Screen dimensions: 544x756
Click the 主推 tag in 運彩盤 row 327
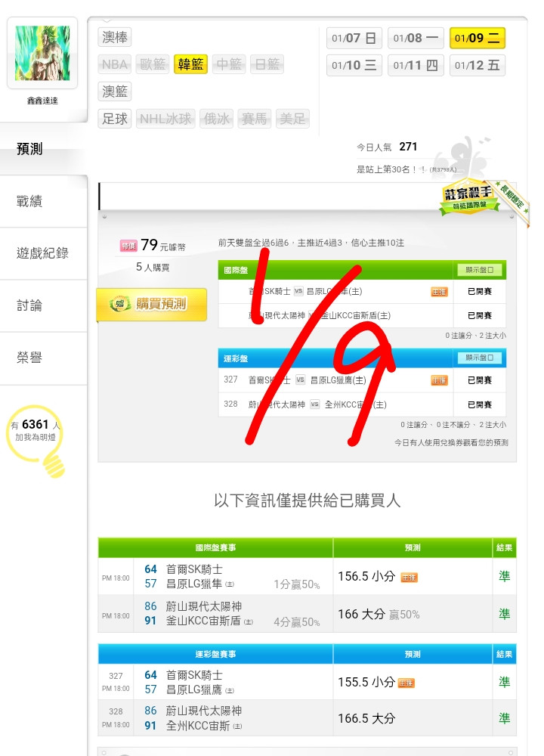point(439,380)
